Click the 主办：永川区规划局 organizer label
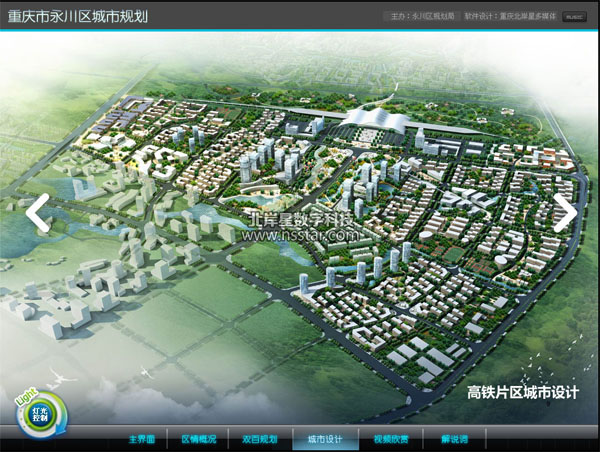The width and height of the screenshot is (600, 452). (x=420, y=16)
